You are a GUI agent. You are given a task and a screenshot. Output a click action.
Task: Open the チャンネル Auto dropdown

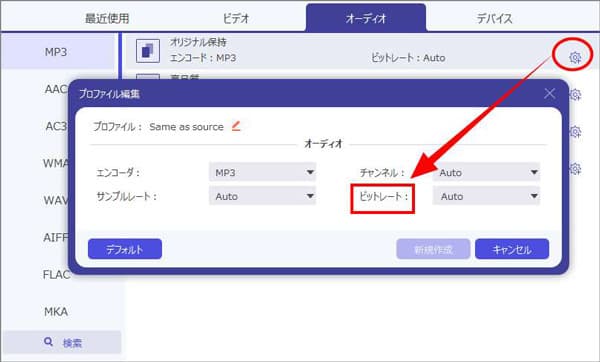(486, 173)
